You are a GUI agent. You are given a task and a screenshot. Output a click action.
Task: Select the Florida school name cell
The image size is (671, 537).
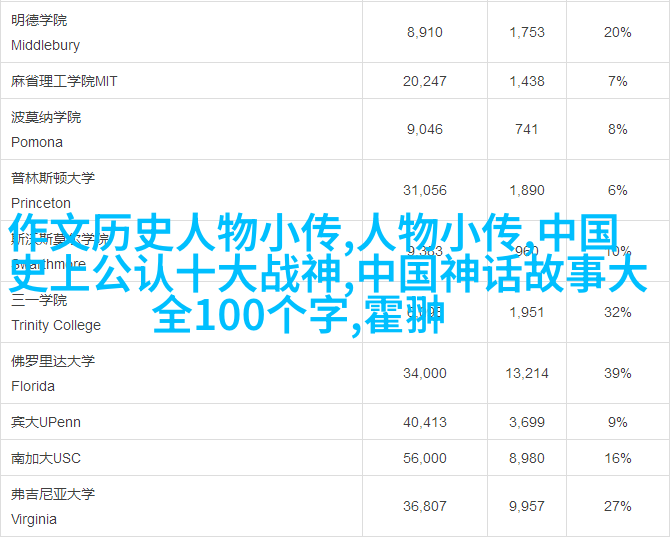[181, 373]
